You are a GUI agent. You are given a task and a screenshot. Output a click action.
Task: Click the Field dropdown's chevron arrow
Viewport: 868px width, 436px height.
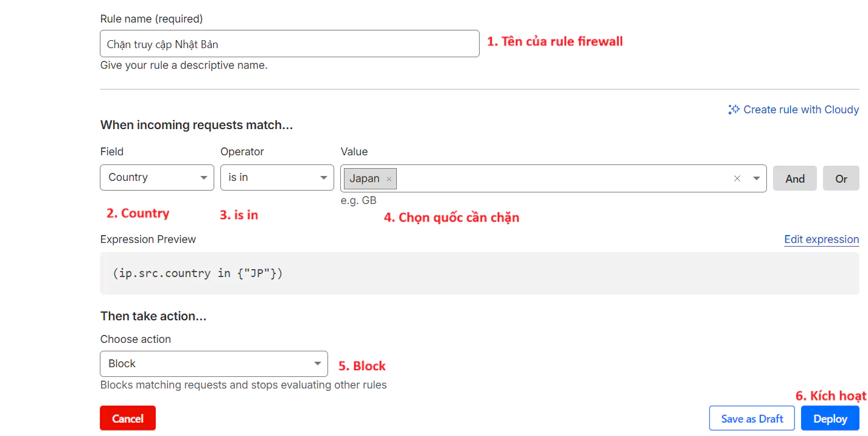pyautogui.click(x=204, y=178)
